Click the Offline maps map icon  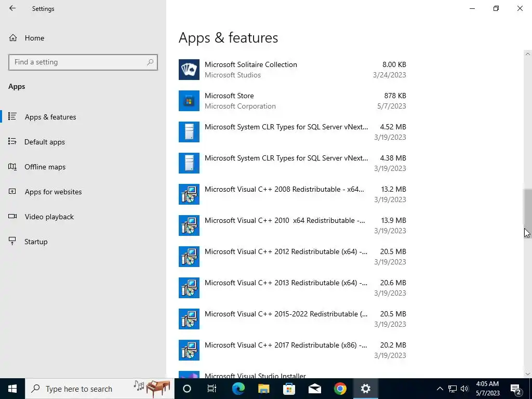(12, 167)
